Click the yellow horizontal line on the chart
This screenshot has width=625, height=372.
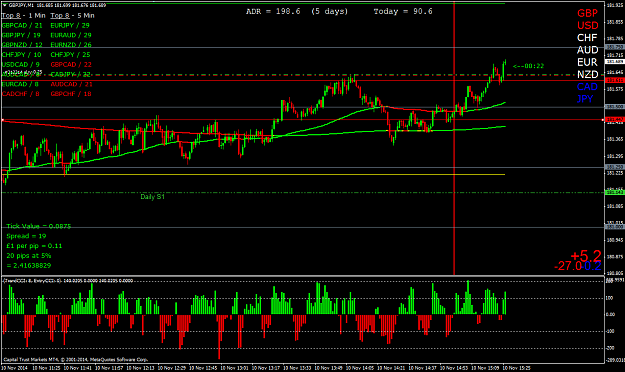click(x=253, y=175)
